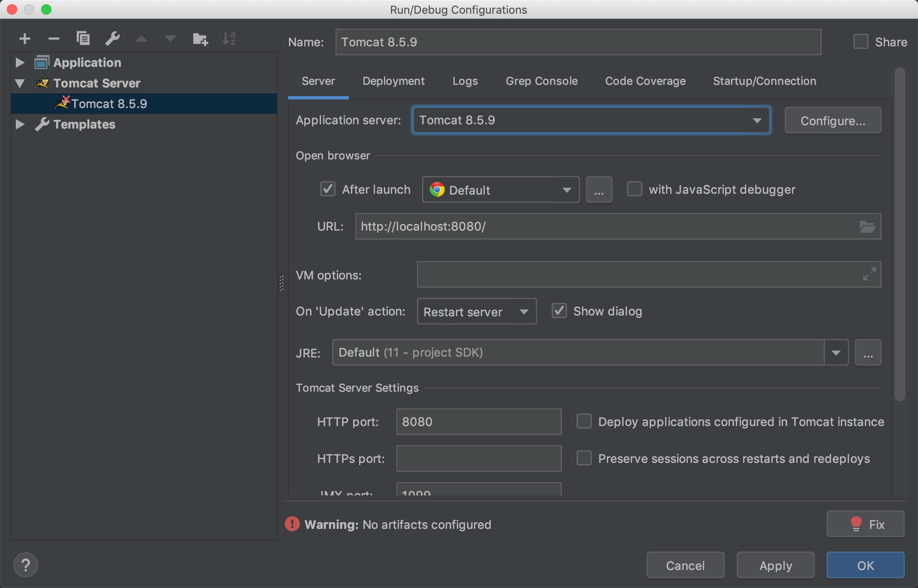
Task: Click the URL input field
Action: [618, 226]
